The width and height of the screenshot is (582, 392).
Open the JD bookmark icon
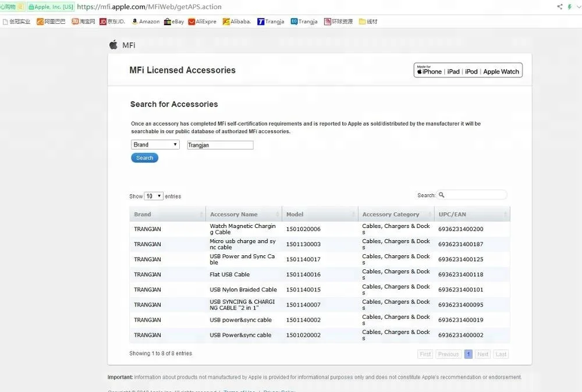pos(103,22)
